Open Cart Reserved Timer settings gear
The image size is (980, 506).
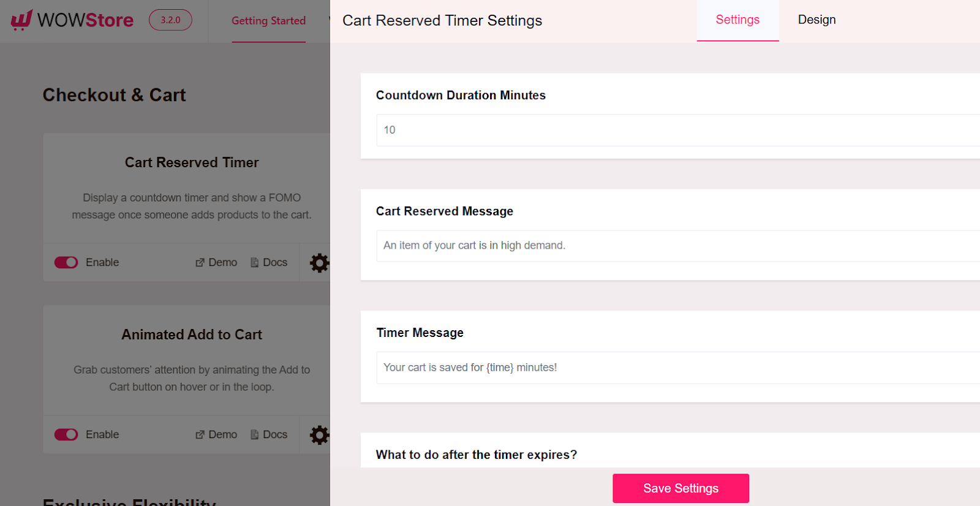coord(319,262)
